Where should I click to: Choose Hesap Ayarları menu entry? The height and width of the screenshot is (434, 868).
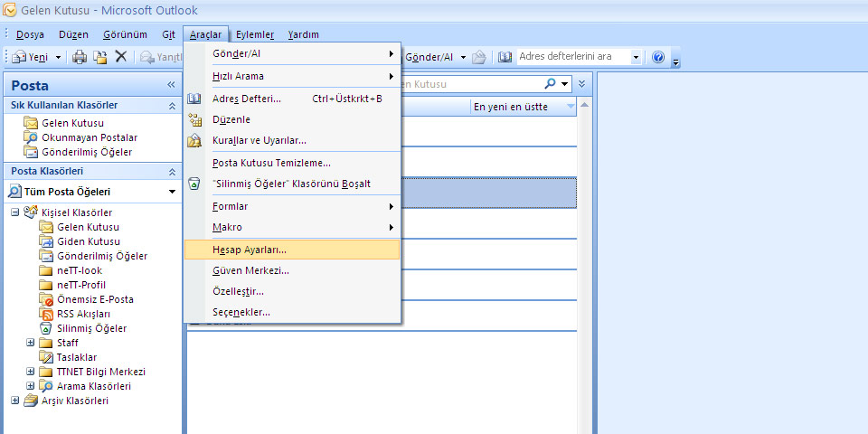tap(292, 250)
